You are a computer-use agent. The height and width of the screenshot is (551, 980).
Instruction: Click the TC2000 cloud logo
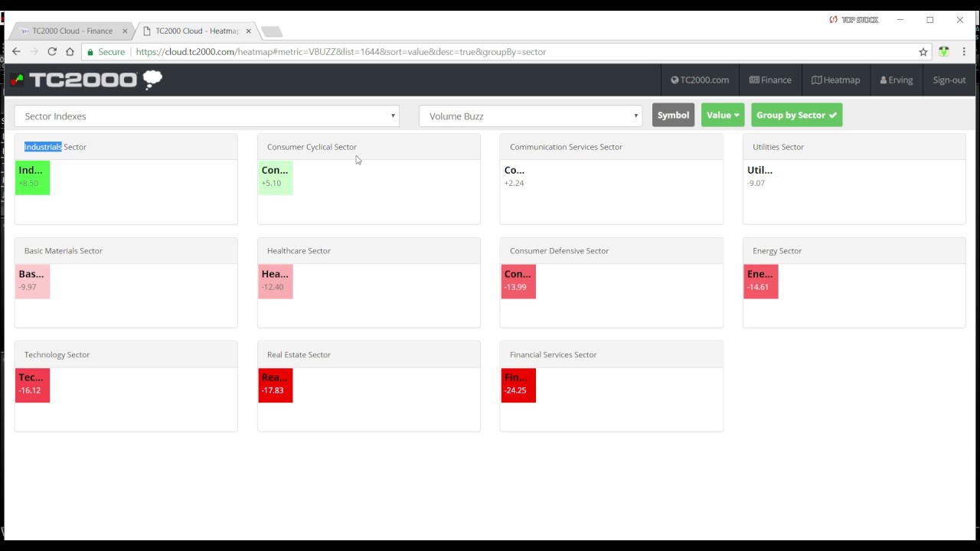coord(87,80)
